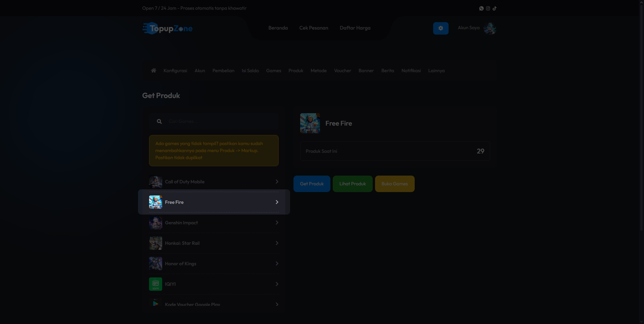Click the home icon in the admin menu
This screenshot has width=644, height=324.
pos(153,71)
